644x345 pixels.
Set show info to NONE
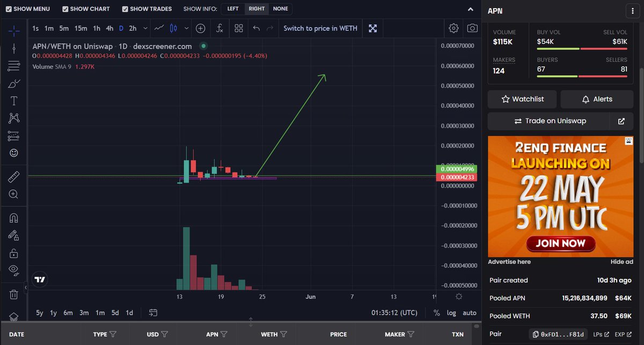(280, 9)
